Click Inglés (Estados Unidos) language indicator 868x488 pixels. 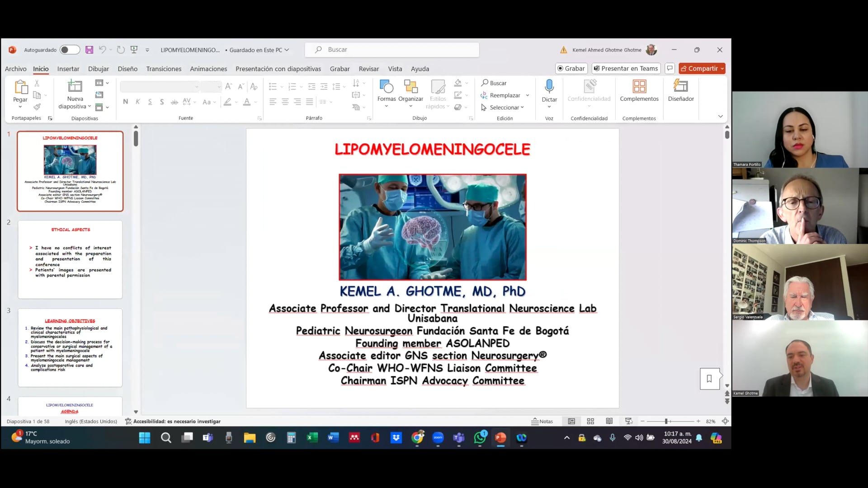pyautogui.click(x=91, y=421)
